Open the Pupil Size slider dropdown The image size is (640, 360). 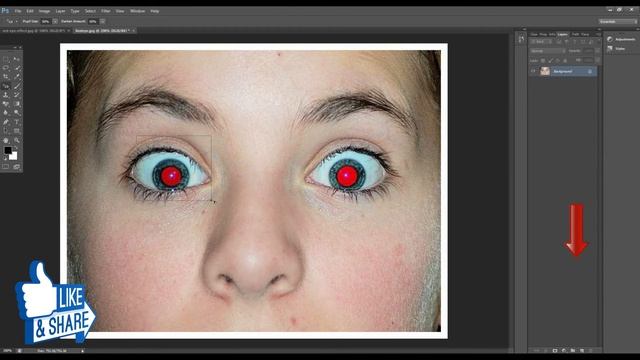point(55,21)
